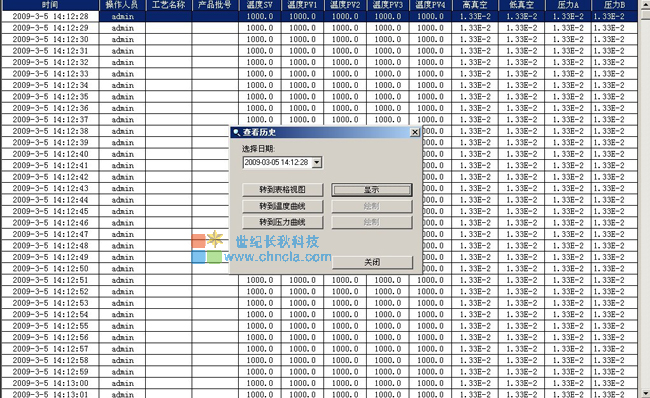Click the 转到温度曲线 button
Image resolution: width=650 pixels, height=398 pixels.
coord(282,206)
